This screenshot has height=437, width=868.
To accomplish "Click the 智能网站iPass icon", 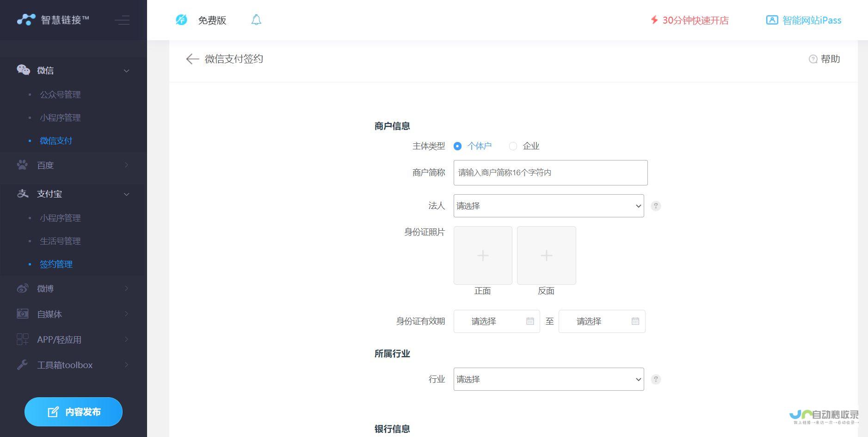I will (x=772, y=20).
